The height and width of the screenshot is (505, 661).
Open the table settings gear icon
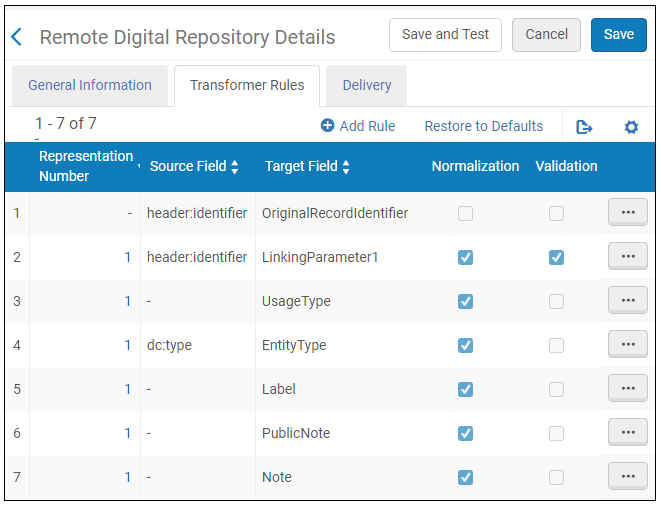631,126
